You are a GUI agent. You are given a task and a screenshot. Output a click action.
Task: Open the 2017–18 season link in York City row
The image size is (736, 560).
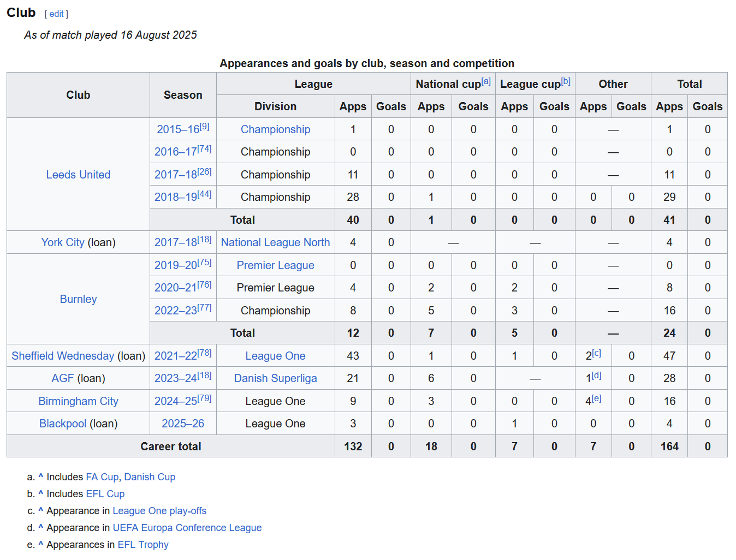175,242
